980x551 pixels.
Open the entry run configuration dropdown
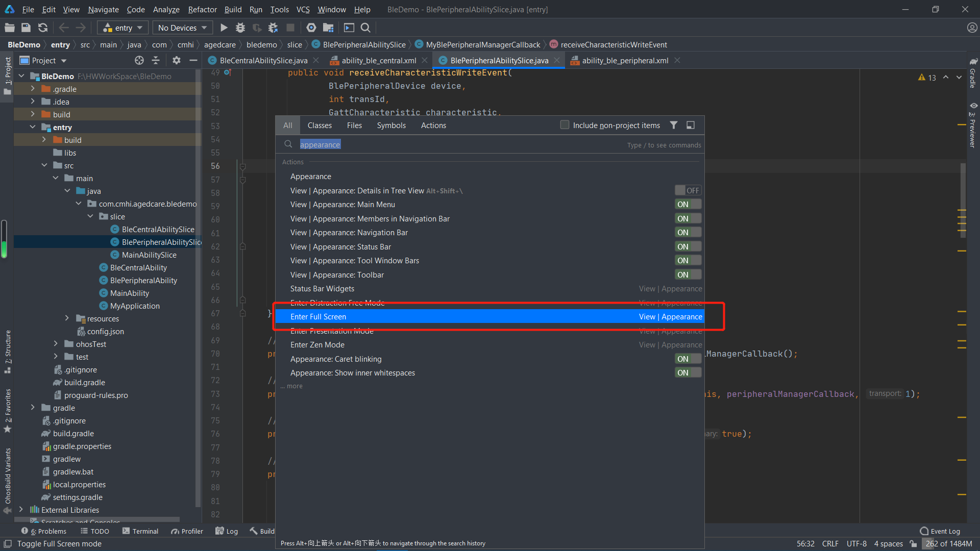[x=122, y=28]
